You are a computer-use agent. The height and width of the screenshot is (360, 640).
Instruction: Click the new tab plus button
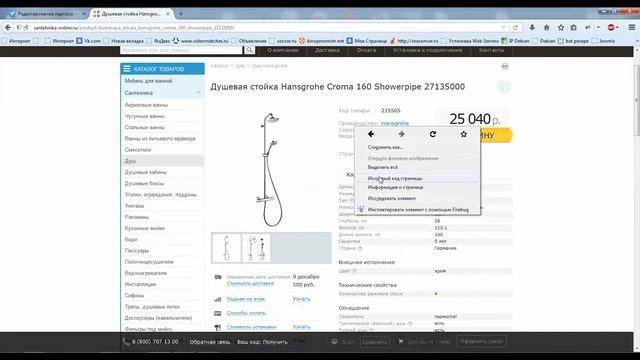click(x=181, y=13)
